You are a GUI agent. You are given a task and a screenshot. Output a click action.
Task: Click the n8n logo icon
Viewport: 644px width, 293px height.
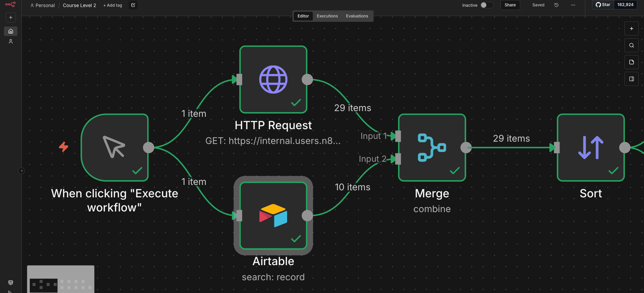coord(10,5)
